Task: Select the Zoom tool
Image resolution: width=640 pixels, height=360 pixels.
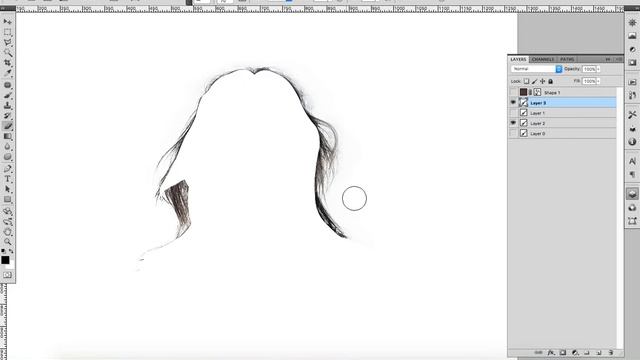Action: point(7,242)
